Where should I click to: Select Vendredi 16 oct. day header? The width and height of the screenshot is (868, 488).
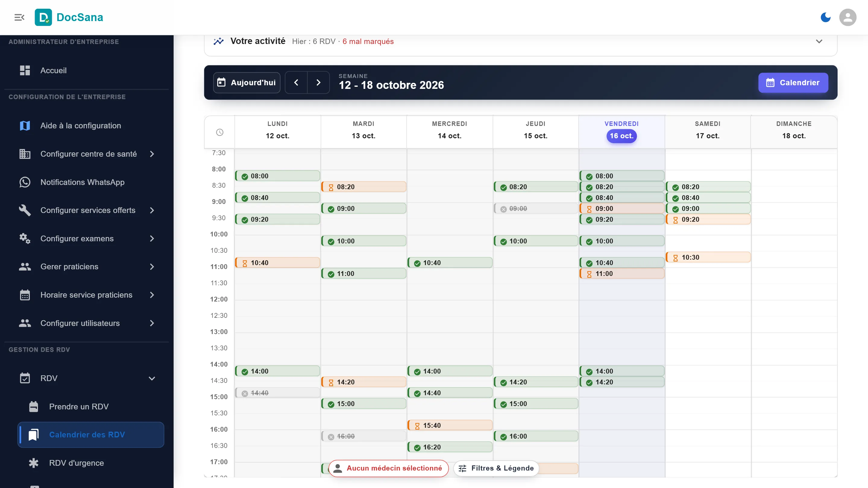622,131
